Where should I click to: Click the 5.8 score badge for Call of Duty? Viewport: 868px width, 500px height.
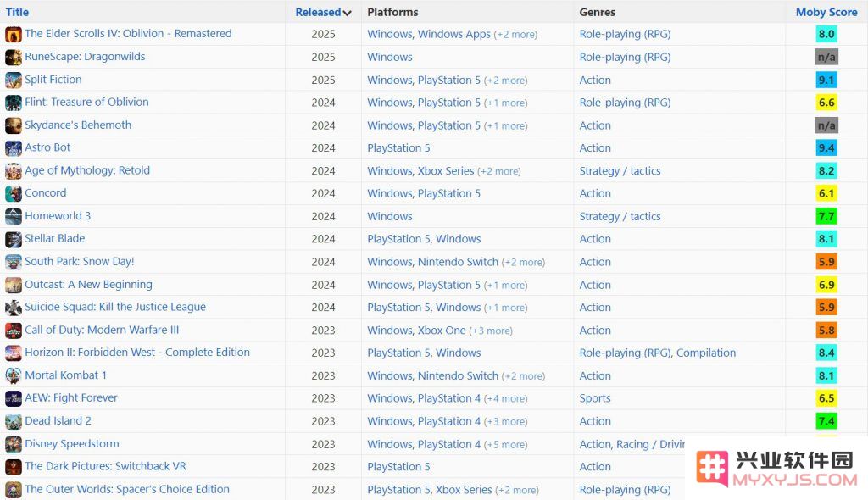tap(826, 330)
